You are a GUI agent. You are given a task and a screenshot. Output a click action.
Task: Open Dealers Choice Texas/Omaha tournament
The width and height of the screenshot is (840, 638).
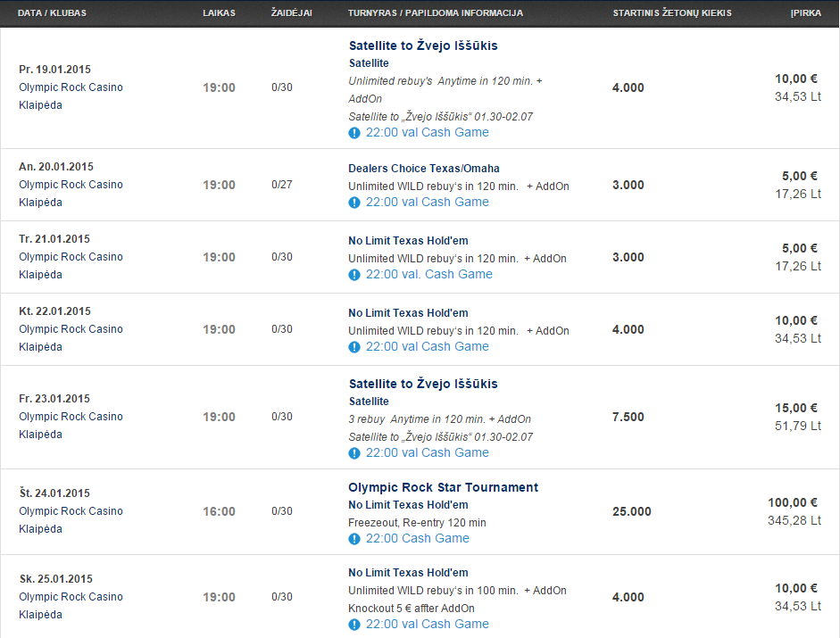(424, 169)
